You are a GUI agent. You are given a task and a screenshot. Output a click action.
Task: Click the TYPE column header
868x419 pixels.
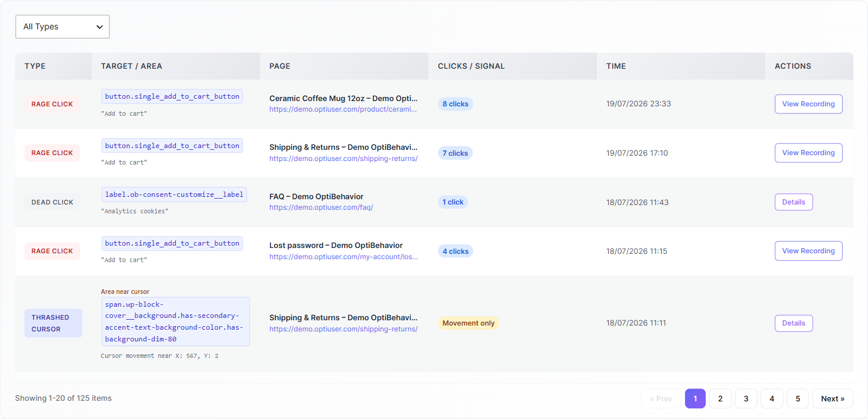54,66
